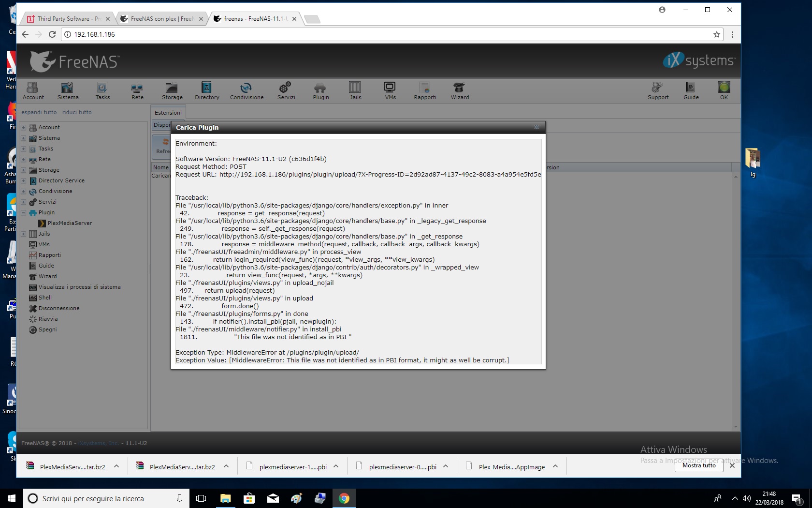Open options for plexmediaserver-1 pbi download

(x=336, y=466)
